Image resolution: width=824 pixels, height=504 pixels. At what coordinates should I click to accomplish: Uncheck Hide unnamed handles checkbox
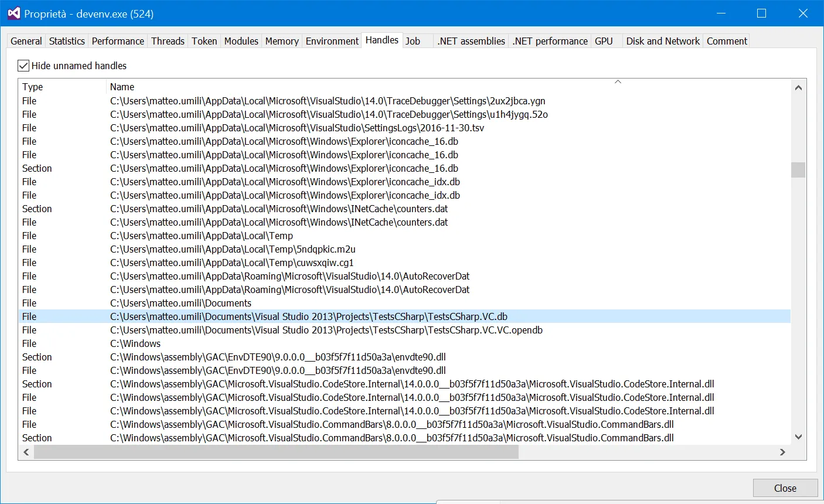[x=23, y=66]
